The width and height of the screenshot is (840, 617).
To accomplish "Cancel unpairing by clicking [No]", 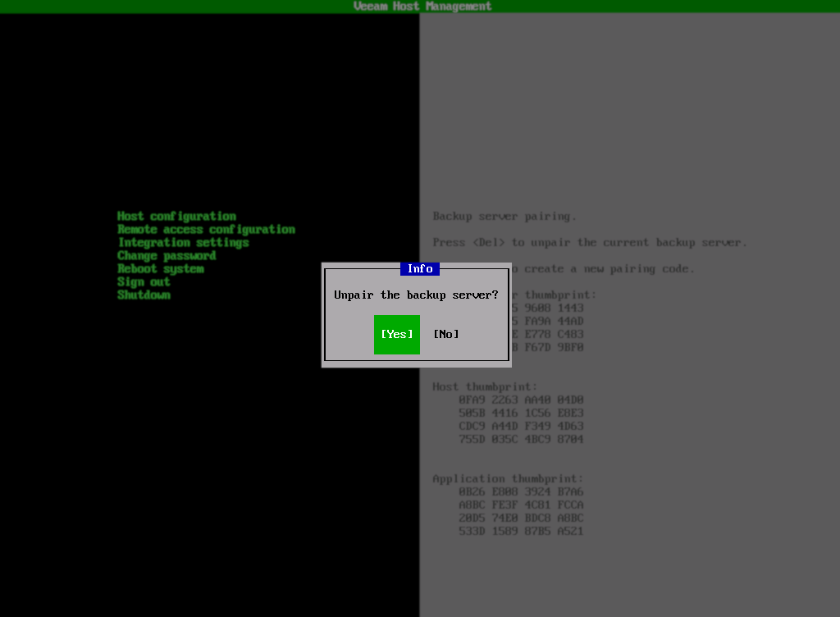I will [445, 334].
